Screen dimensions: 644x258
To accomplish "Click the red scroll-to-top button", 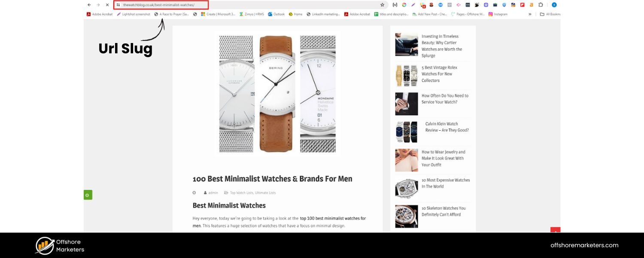I will point(555,230).
